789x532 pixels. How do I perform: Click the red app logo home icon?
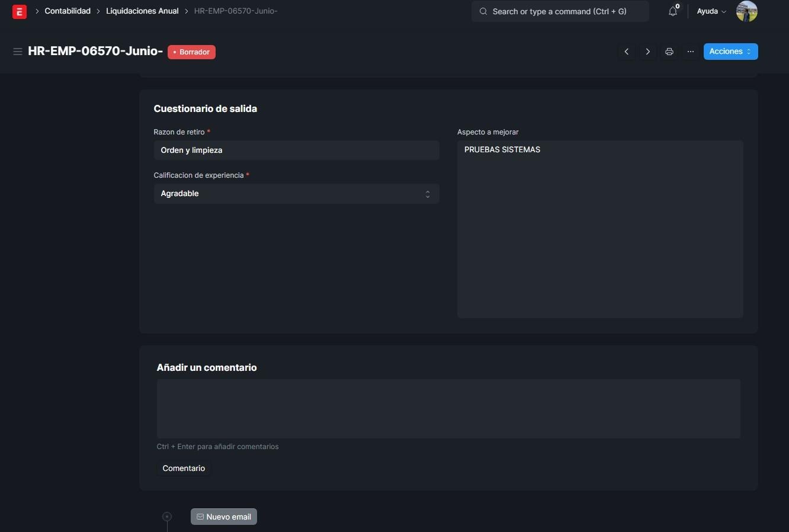20,11
